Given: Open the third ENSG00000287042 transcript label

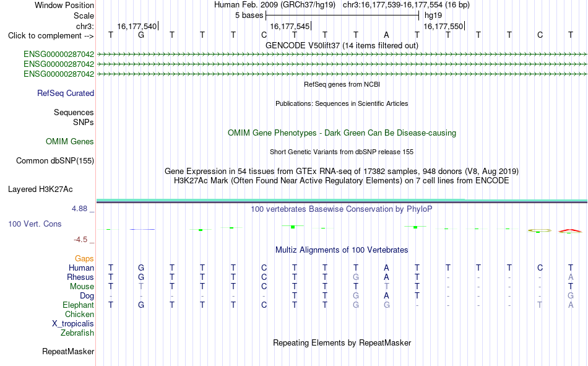Looking at the screenshot, I should 59,74.
